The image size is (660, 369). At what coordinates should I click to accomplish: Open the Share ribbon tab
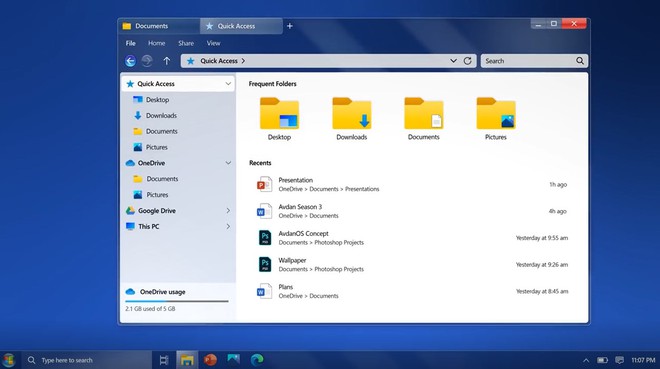click(186, 43)
